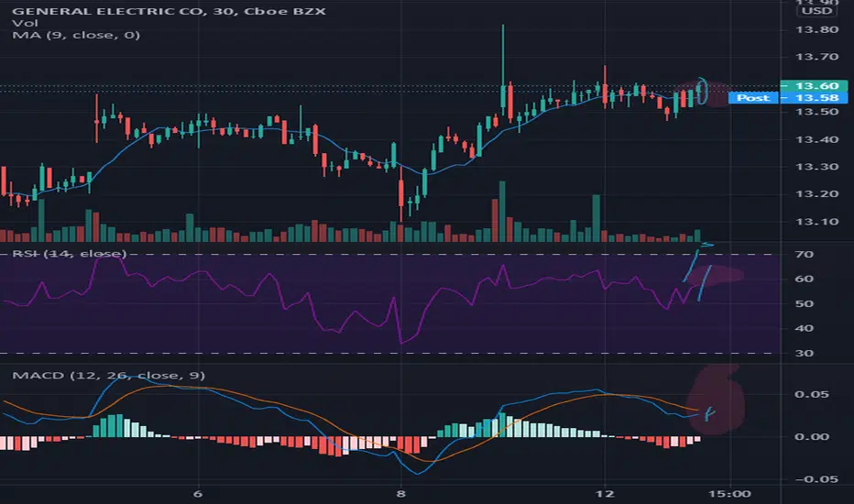The width and height of the screenshot is (854, 504).
Task: Click the 13.20 price axis value
Action: 816,194
